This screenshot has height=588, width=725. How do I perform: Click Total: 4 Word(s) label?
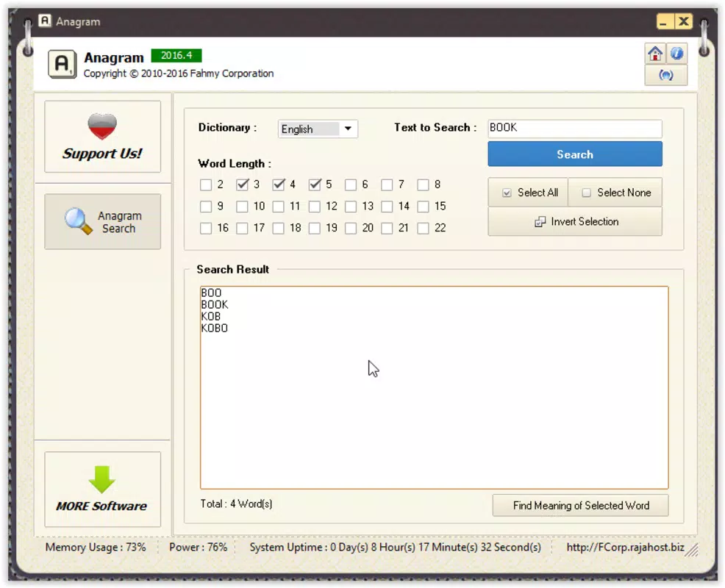coord(236,504)
